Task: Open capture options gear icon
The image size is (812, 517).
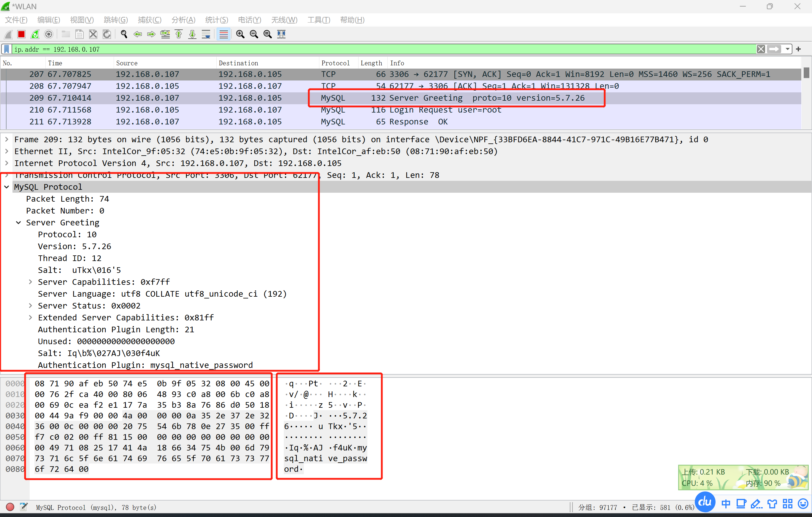Action: (x=49, y=34)
